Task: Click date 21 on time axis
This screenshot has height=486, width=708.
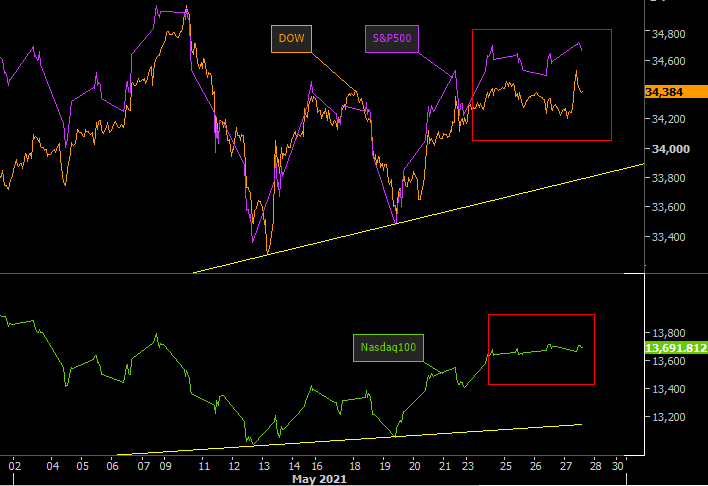Action: 445,466
